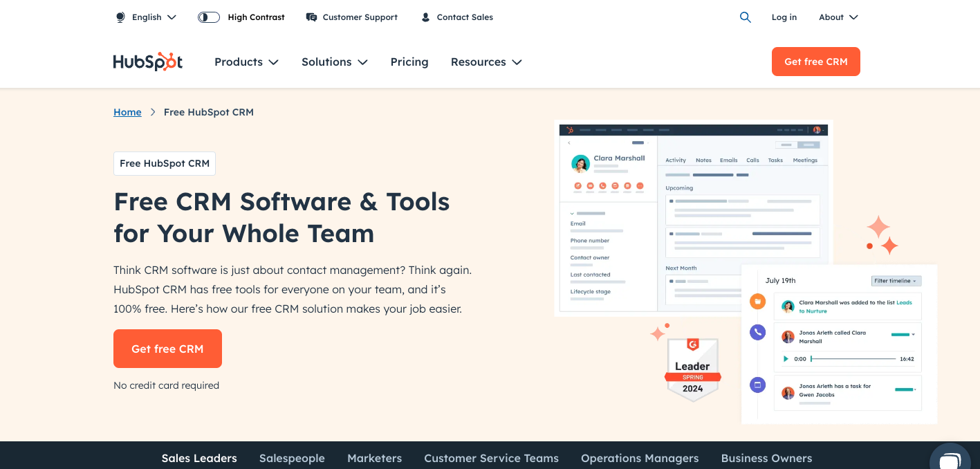Select the Marketers tab

[x=374, y=458]
